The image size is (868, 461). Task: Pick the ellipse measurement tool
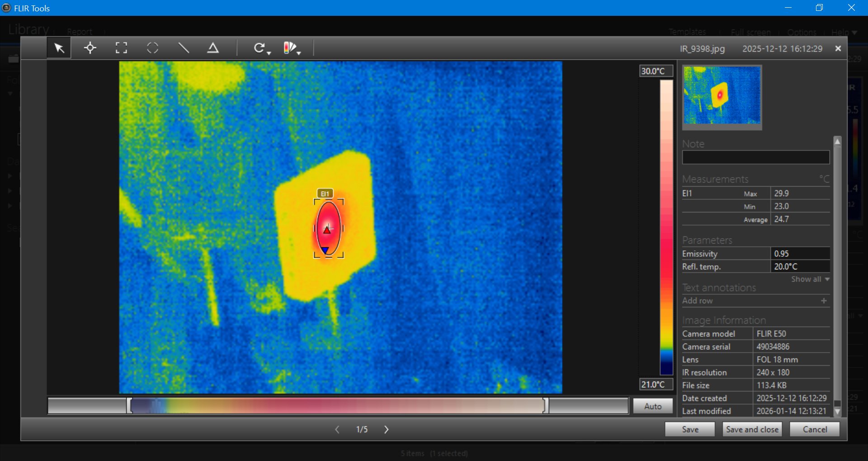click(152, 48)
